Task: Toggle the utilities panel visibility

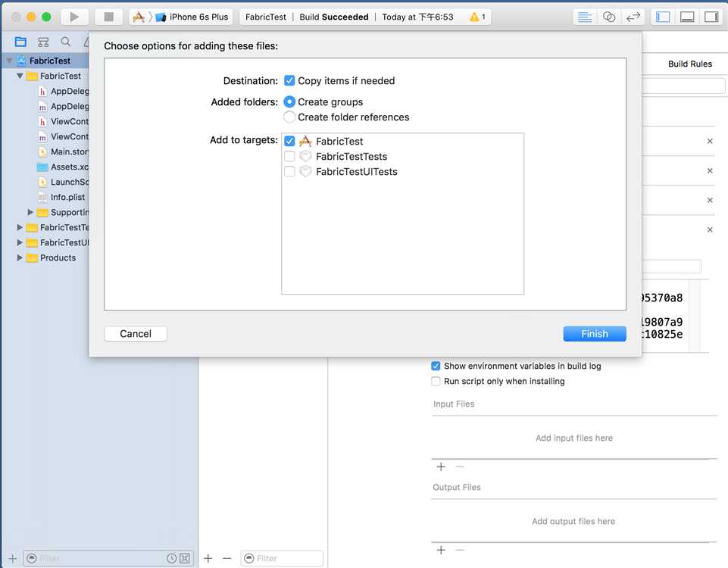Action: click(711, 17)
